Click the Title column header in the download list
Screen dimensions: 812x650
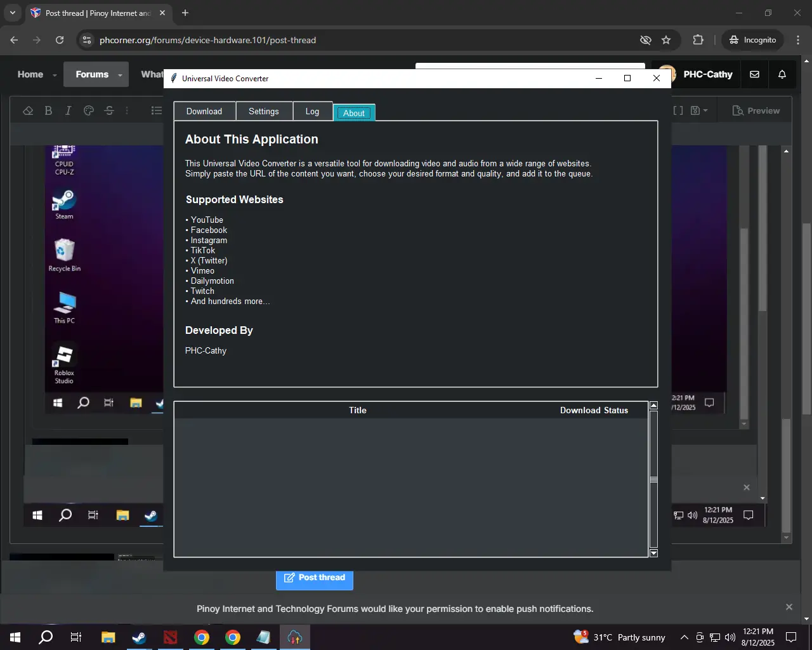[358, 410]
